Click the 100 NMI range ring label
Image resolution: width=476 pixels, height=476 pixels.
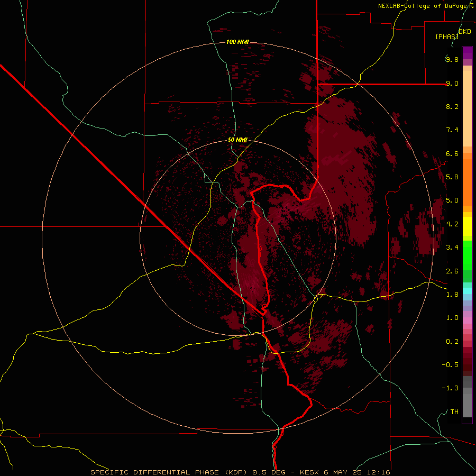[x=237, y=42]
